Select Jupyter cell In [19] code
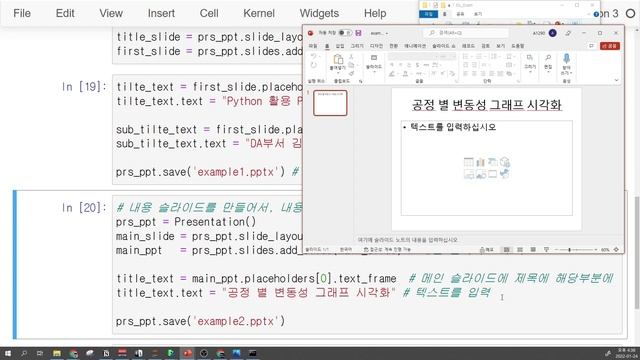The width and height of the screenshot is (640, 360). 208,129
